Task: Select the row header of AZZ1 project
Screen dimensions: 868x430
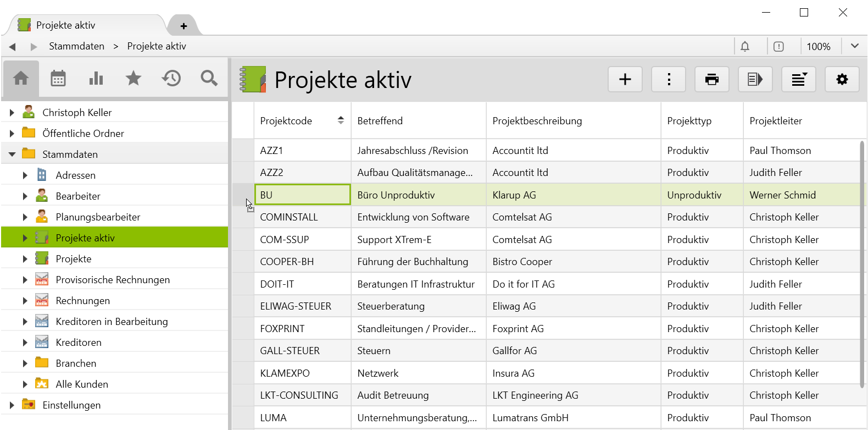Action: click(243, 150)
